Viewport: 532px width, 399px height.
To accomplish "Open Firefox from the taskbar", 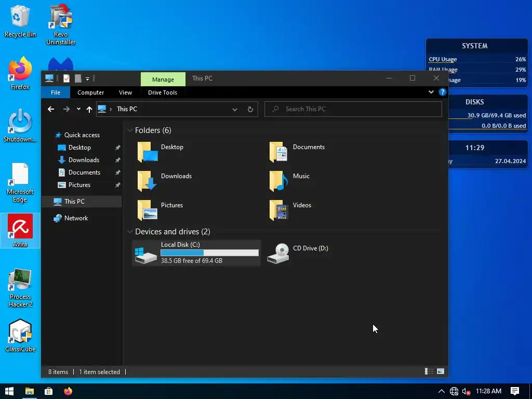I will (68, 391).
